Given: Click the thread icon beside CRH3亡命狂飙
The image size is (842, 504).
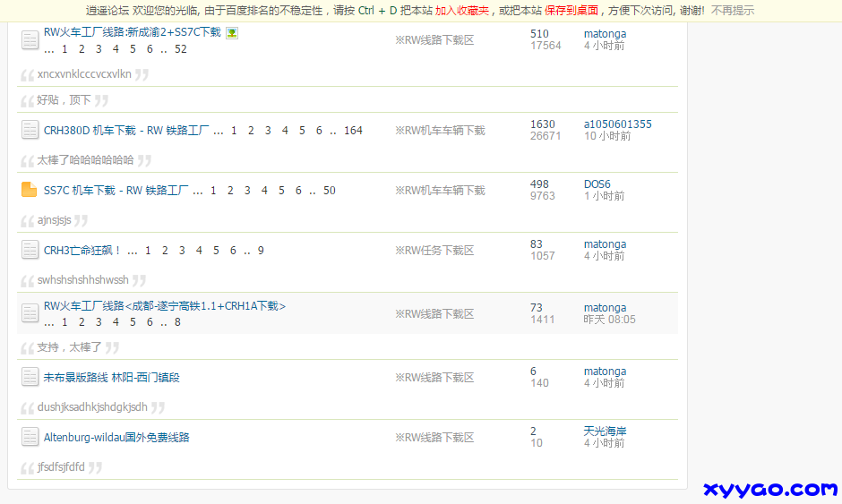Looking at the screenshot, I should [30, 250].
